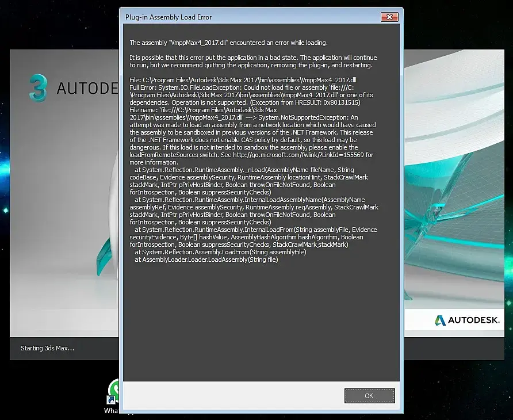Click the "Starting 3ds Max..." status text
Image resolution: width=513 pixels, height=420 pixels.
(x=47, y=348)
